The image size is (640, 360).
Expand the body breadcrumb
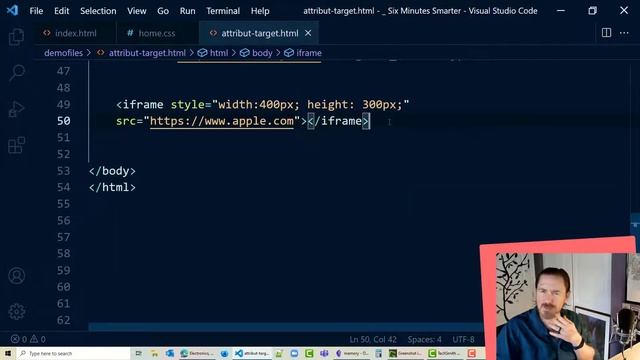(262, 53)
